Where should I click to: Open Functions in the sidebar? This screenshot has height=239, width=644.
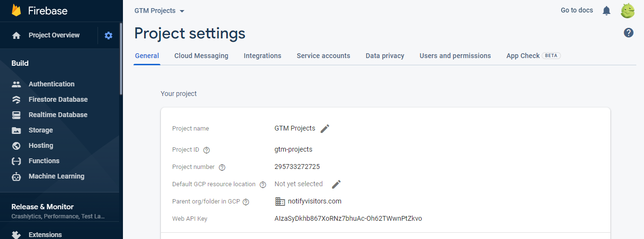click(44, 161)
